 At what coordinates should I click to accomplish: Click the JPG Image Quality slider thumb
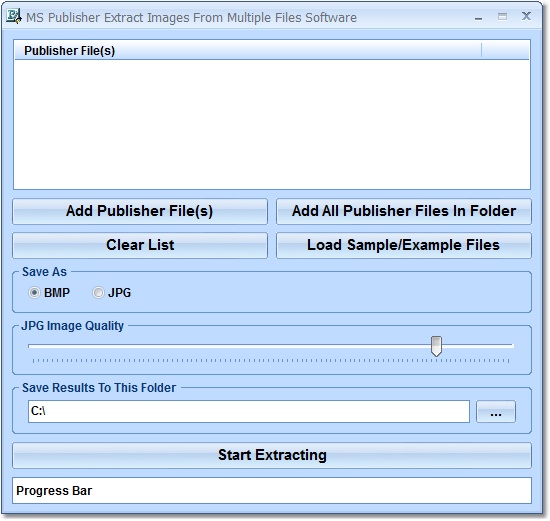coord(436,346)
